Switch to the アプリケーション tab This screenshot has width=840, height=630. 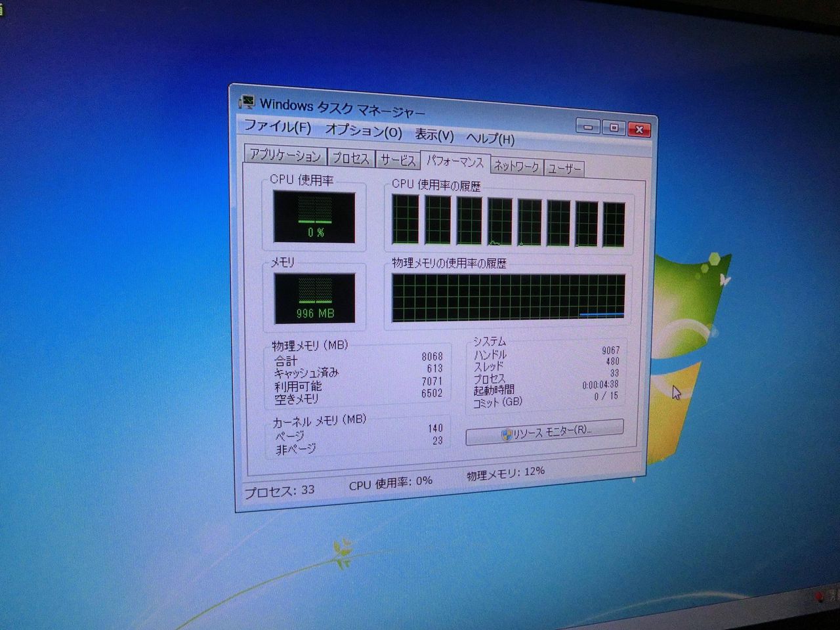tap(285, 155)
